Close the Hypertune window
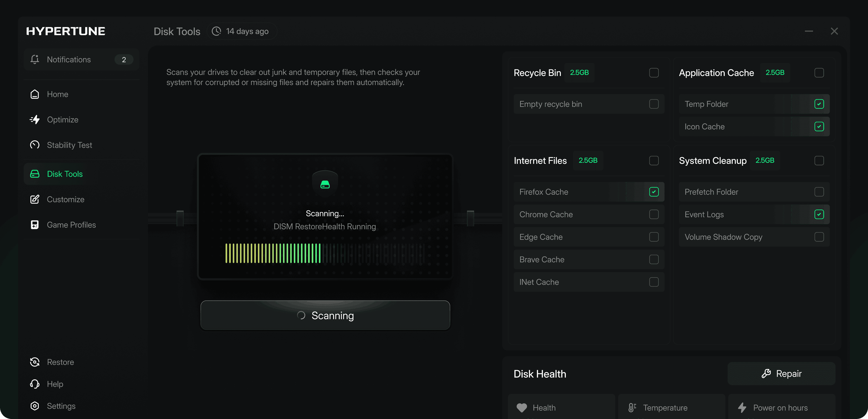 [x=834, y=31]
